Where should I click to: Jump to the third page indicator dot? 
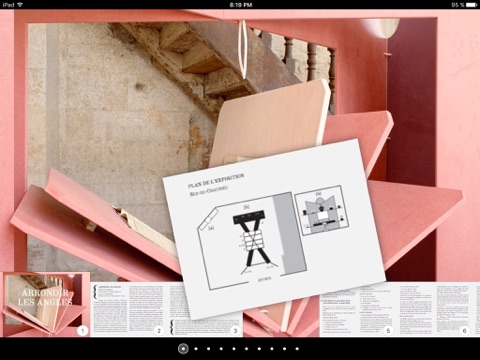[x=208, y=349]
